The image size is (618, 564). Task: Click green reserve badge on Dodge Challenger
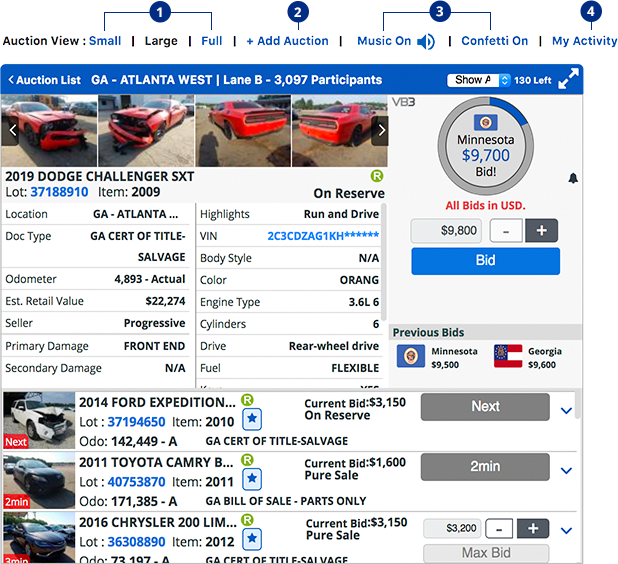point(377,176)
